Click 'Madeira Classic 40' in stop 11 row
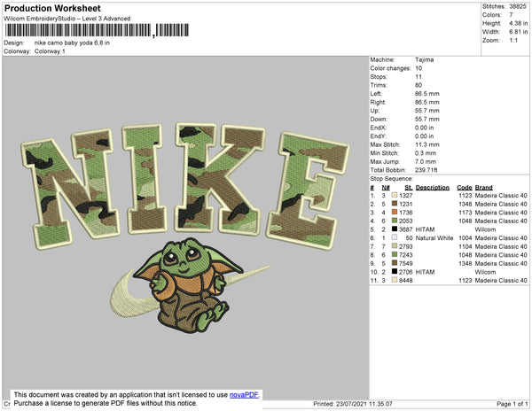The height and width of the screenshot is (411, 532). 501,280
